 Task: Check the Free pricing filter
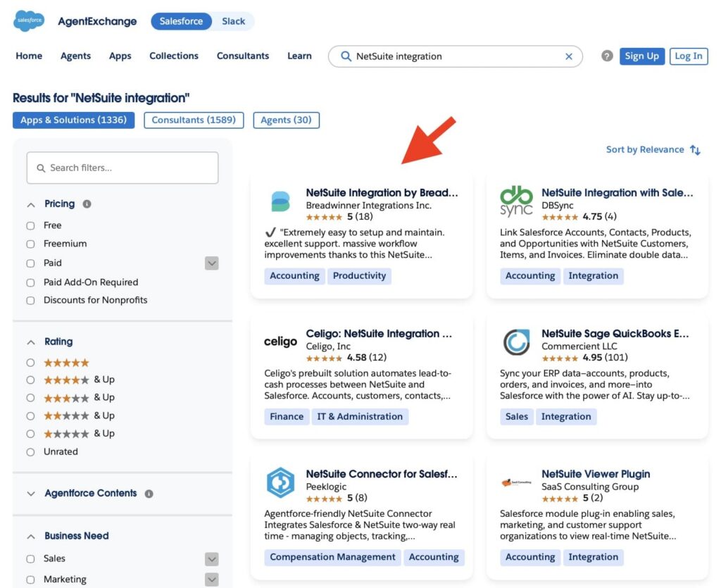click(30, 226)
